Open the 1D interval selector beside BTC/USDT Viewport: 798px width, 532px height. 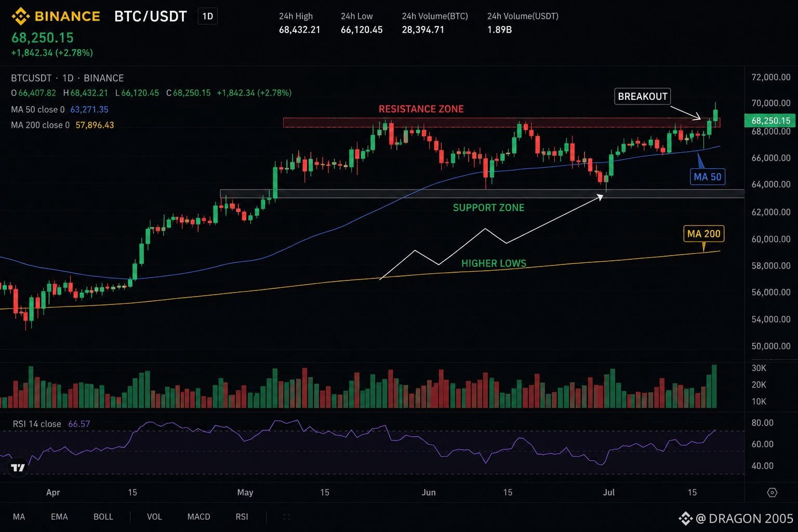pos(208,17)
